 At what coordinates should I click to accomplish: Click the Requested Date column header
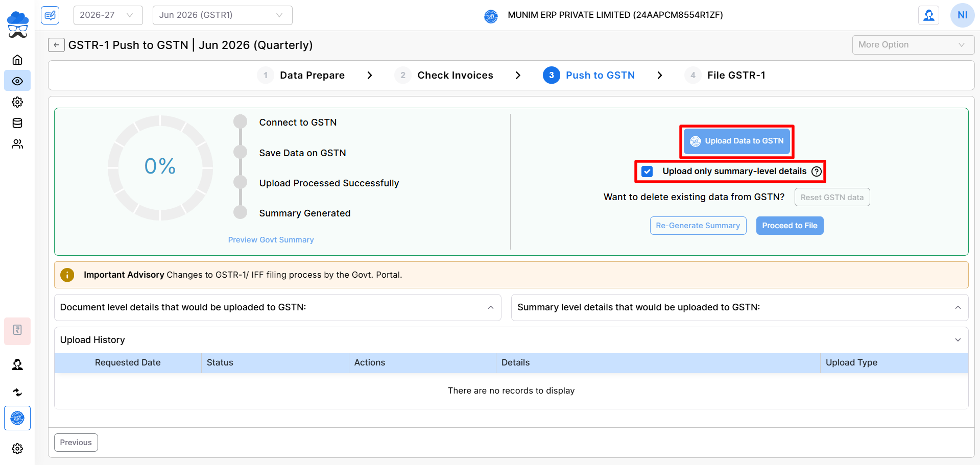128,362
